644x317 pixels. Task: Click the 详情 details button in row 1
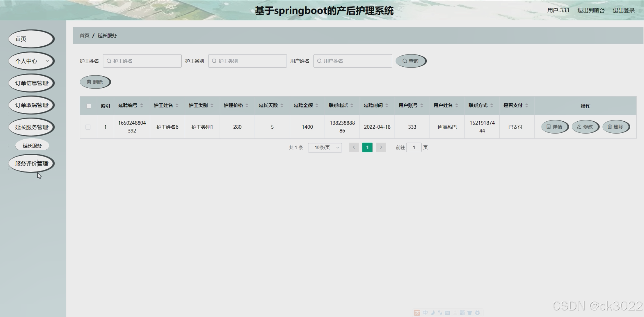pyautogui.click(x=554, y=127)
